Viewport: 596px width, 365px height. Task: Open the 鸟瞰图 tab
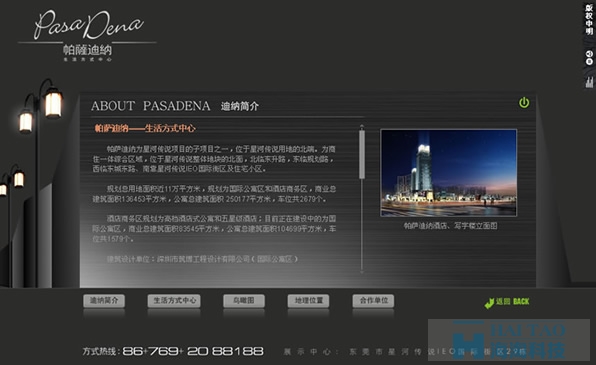tap(244, 301)
